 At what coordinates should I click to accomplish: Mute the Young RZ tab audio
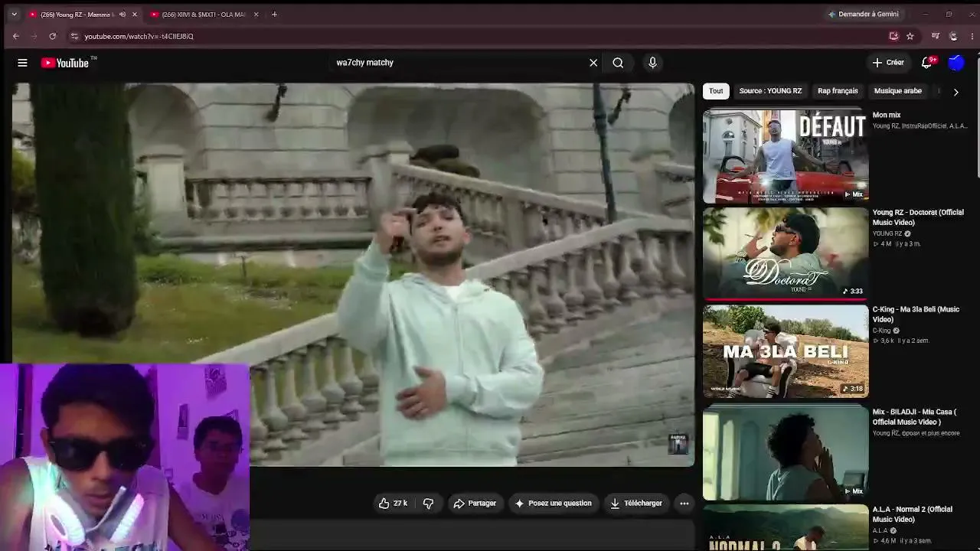coord(122,15)
